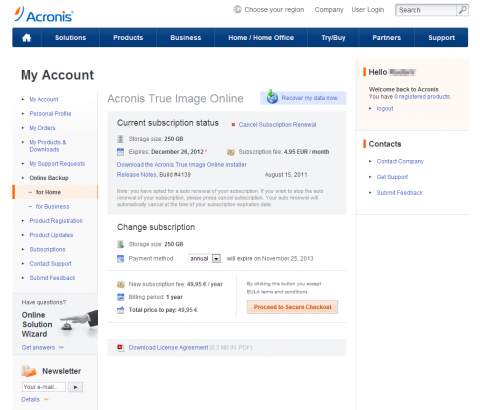
Task: Click Recover my data now button
Action: [x=303, y=98]
